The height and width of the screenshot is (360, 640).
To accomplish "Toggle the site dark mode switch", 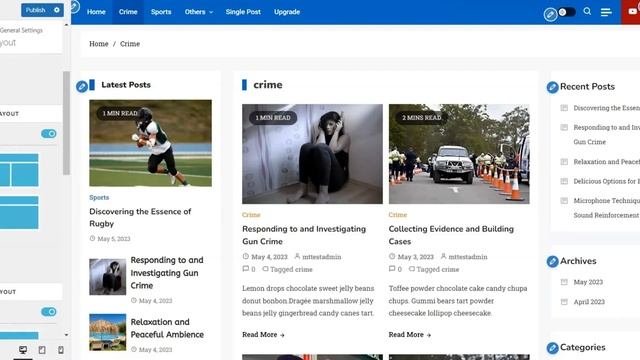I will point(567,12).
